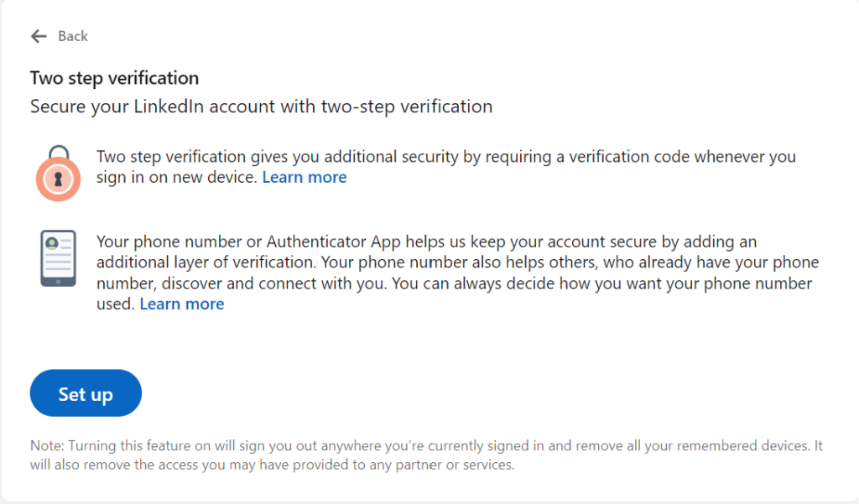Open Learn more about verification codes
This screenshot has width=859, height=504.
(305, 177)
